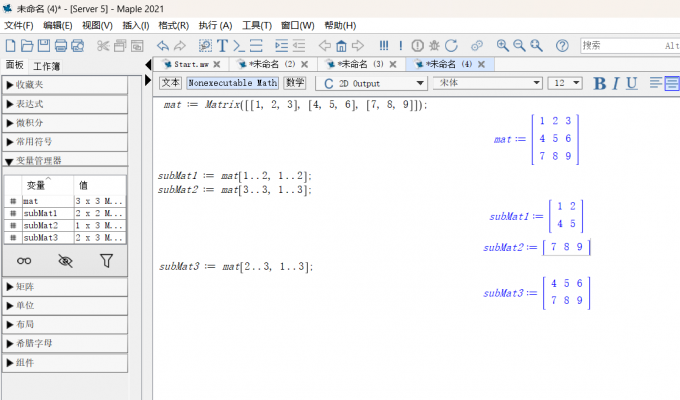Click the Save file icon
680x400 pixels.
[x=44, y=46]
